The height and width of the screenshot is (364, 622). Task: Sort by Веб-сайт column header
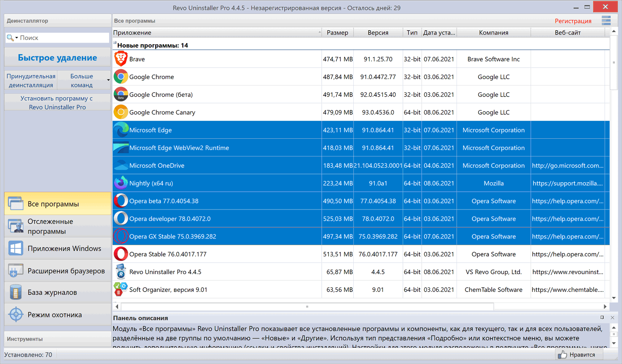point(568,32)
